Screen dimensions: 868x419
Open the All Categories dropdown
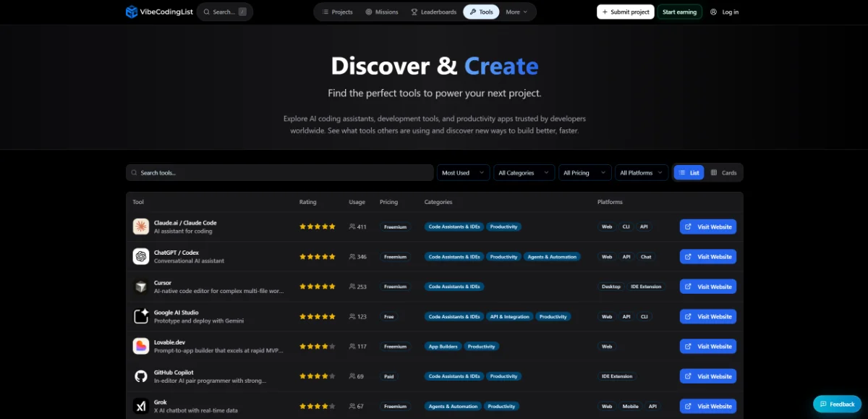tap(524, 172)
